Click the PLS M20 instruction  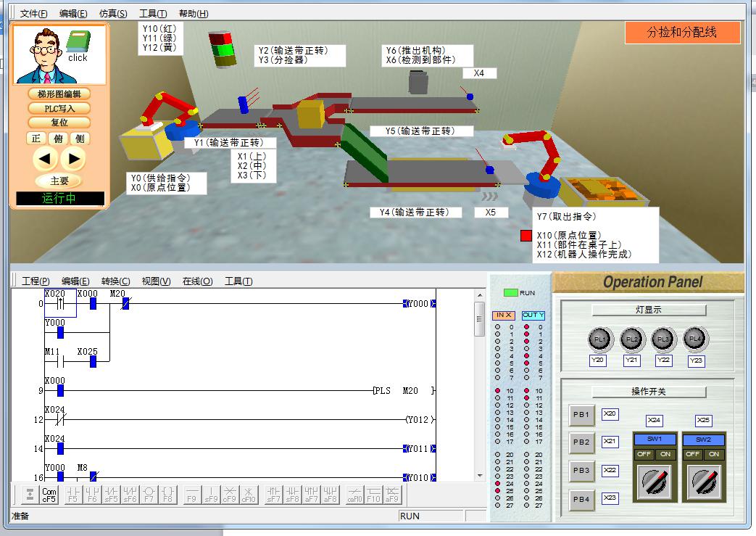pos(404,391)
